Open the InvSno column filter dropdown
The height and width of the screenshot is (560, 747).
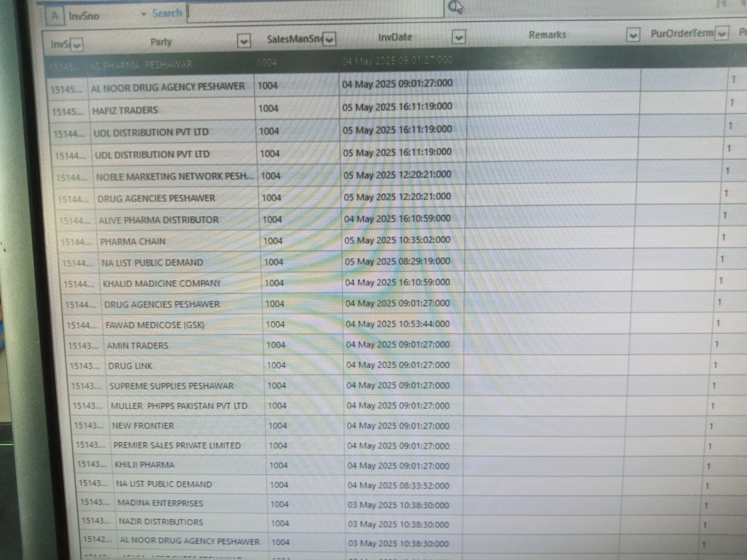(x=77, y=45)
